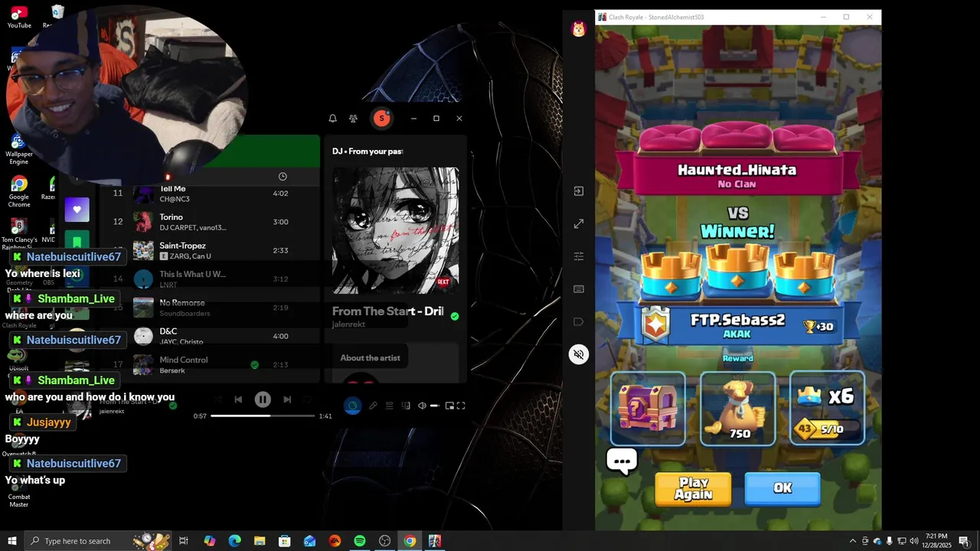
Task: Switch to OBS Studio on the taskbar
Action: click(385, 541)
